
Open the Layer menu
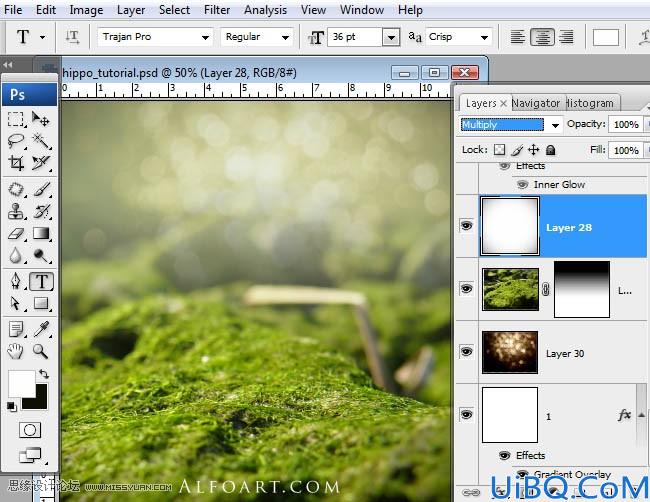(131, 10)
